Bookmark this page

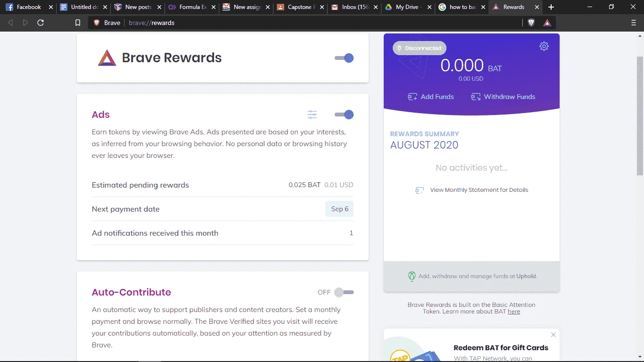(78, 23)
